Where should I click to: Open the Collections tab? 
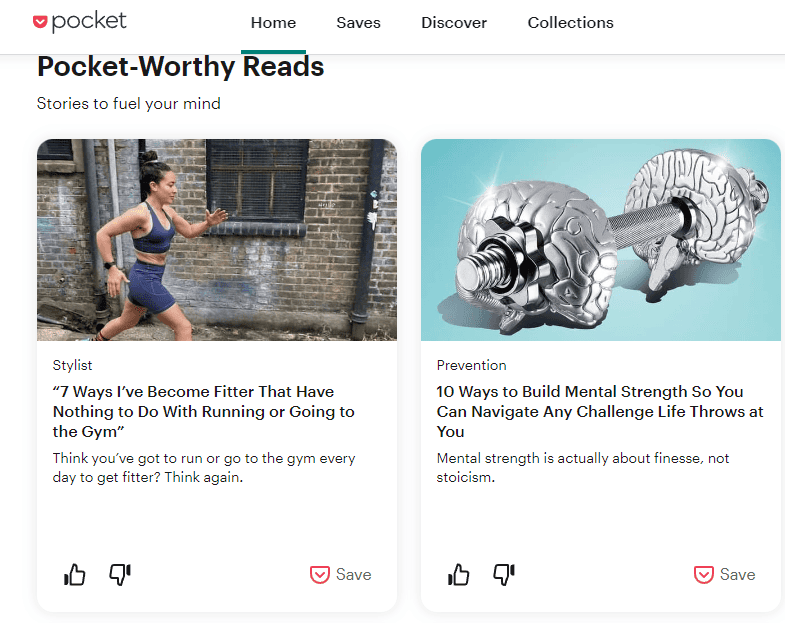pyautogui.click(x=571, y=23)
